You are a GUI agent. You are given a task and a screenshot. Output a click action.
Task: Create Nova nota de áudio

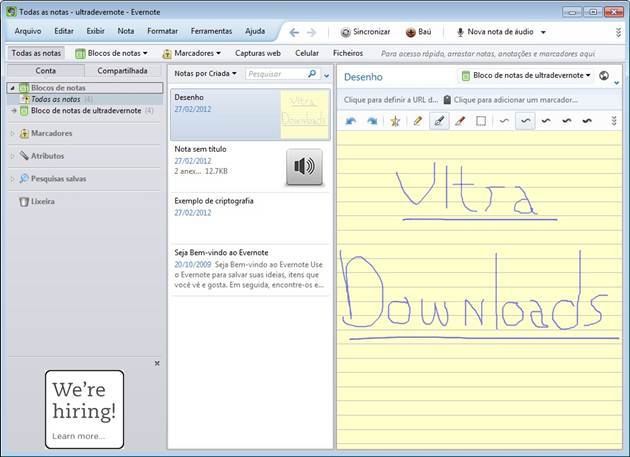tap(495, 32)
